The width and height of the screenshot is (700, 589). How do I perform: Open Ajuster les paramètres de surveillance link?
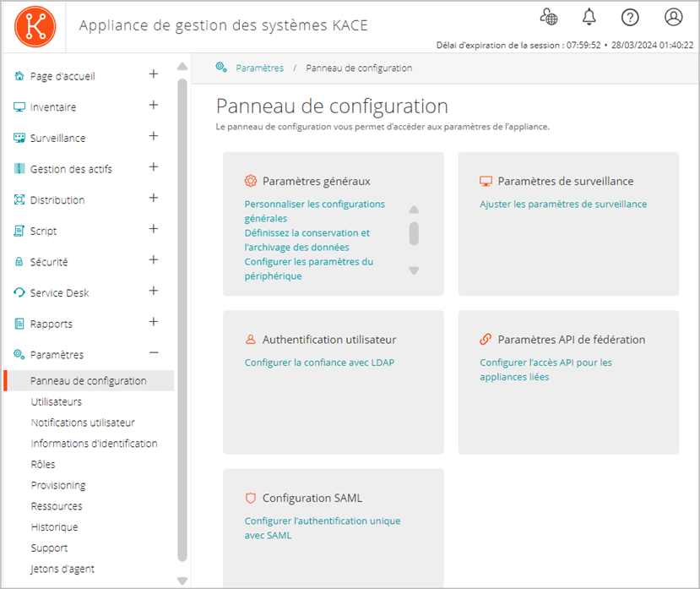point(563,204)
